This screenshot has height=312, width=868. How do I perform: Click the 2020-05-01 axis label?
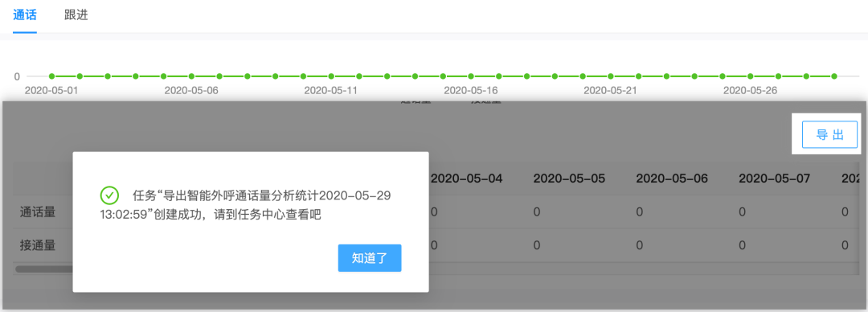tap(51, 90)
